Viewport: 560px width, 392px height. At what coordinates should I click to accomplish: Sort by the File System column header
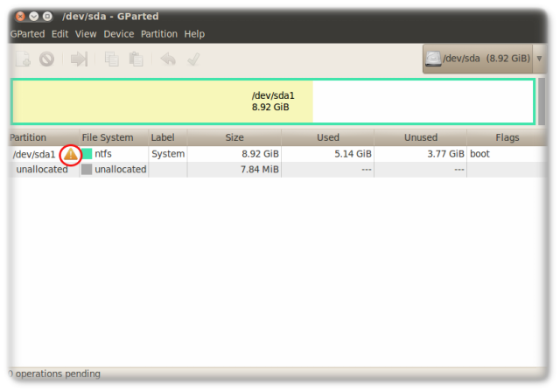click(108, 137)
